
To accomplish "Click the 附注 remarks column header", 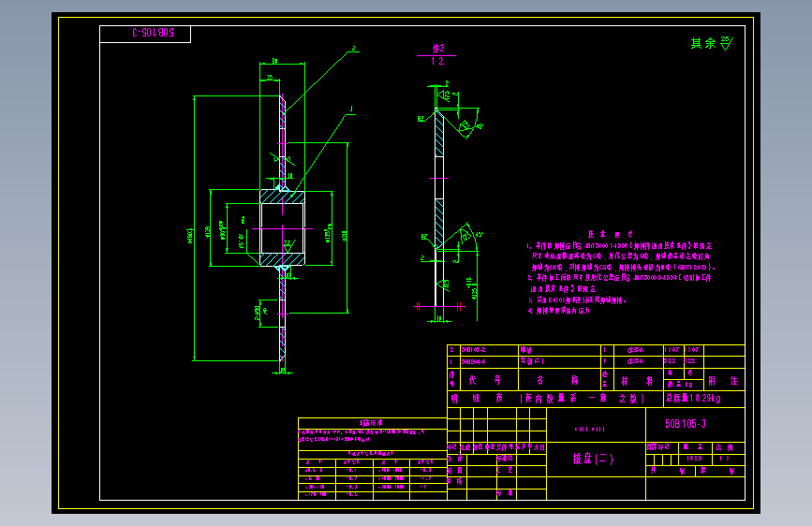I will [723, 381].
